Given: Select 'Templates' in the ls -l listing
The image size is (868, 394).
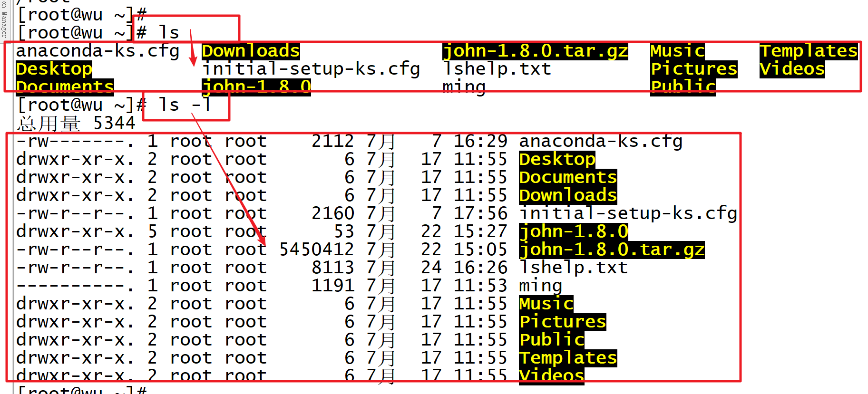Looking at the screenshot, I should [x=568, y=358].
